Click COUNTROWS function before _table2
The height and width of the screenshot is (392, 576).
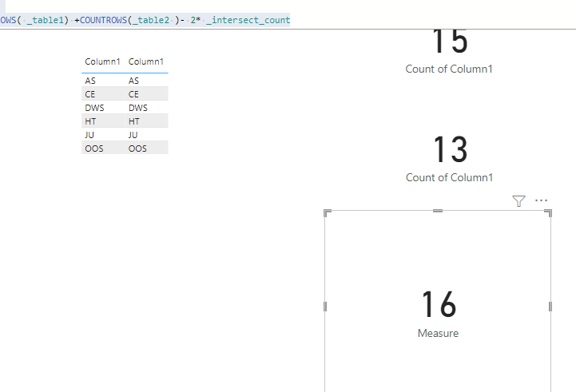click(x=103, y=20)
